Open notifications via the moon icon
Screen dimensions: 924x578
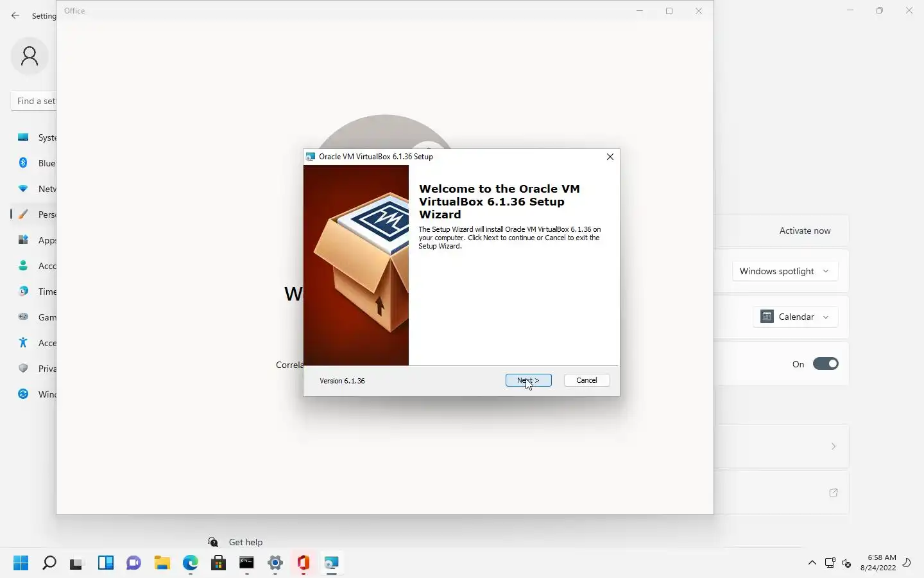pyautogui.click(x=907, y=563)
